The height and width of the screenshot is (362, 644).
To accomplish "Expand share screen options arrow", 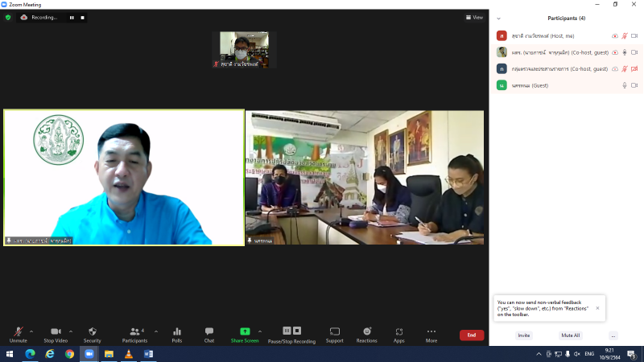I will (260, 331).
